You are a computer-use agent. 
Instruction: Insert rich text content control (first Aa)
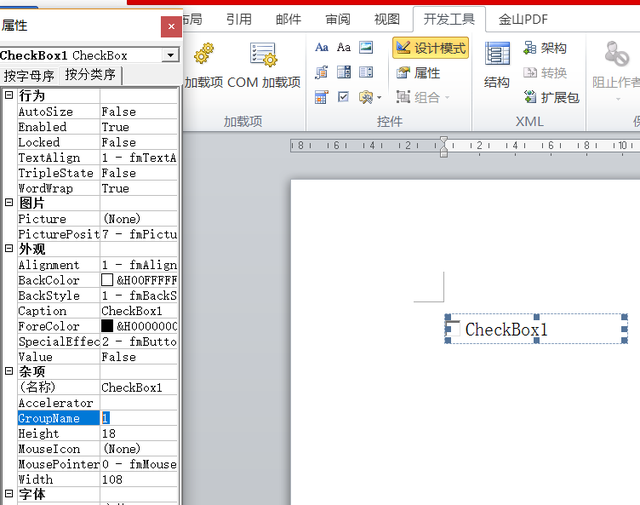[x=321, y=47]
